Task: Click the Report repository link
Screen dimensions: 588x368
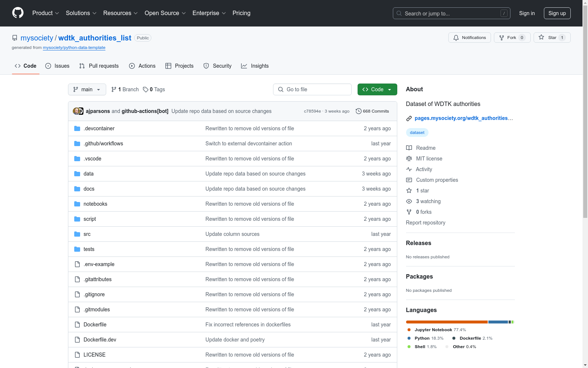Action: 426,223
